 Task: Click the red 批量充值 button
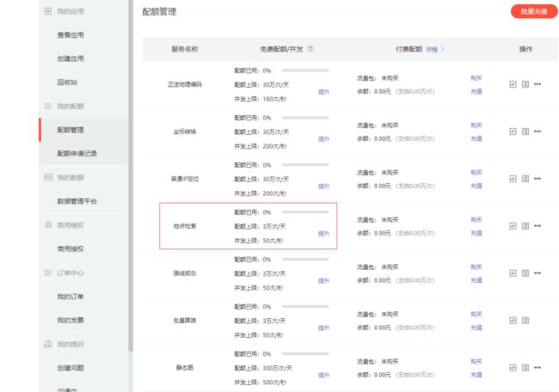[x=534, y=11]
